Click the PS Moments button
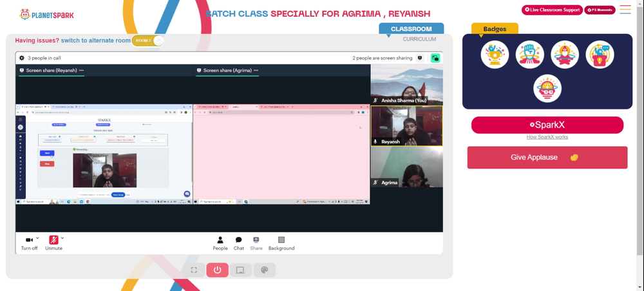This screenshot has width=644, height=291. click(x=600, y=10)
